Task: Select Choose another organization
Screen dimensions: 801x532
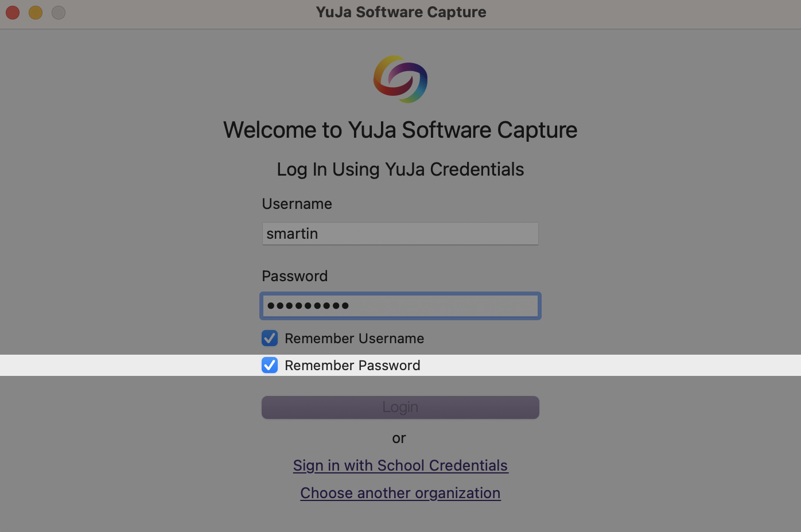Action: tap(400, 493)
